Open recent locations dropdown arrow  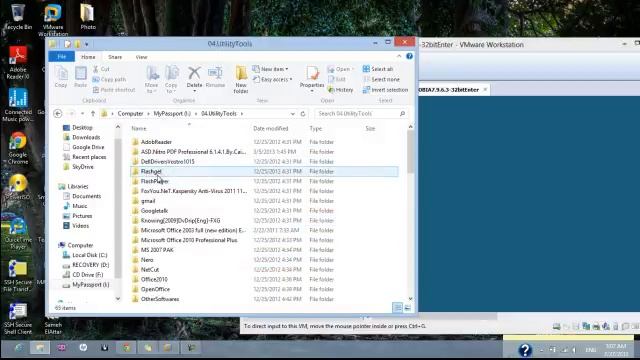coord(82,113)
